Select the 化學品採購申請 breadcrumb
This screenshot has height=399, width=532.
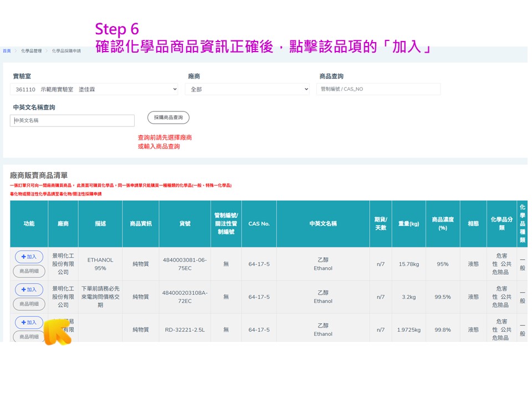66,51
